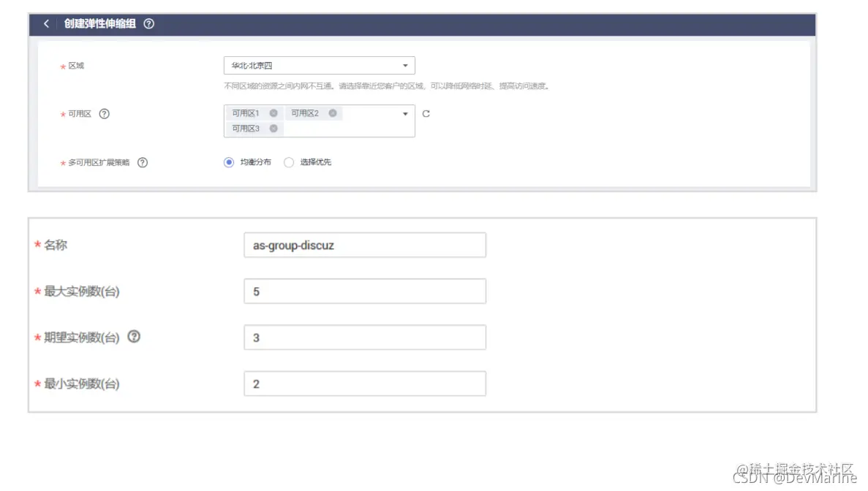Select the region hint text below 区域

[x=388, y=86]
